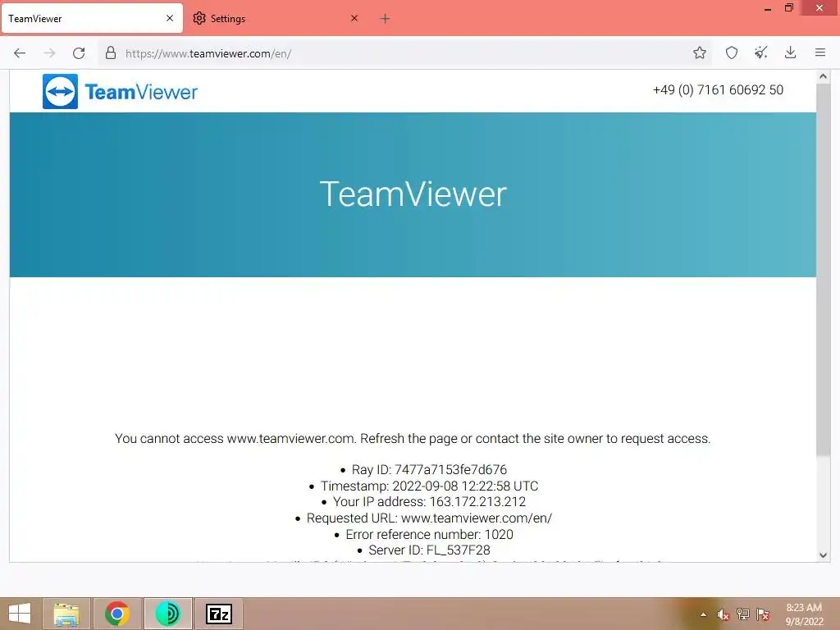This screenshot has width=840, height=630.
Task: Switch to the TeamViewer tab
Action: pos(92,18)
